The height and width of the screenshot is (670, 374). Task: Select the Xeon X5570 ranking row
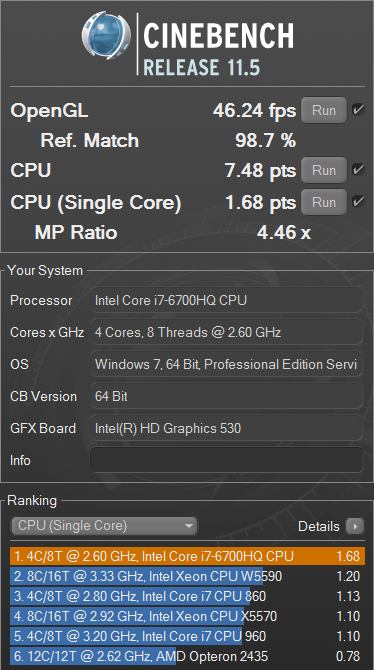pyautogui.click(x=187, y=616)
